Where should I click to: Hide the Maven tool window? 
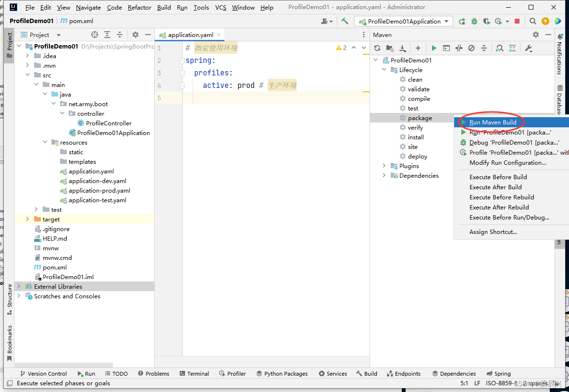[x=548, y=35]
